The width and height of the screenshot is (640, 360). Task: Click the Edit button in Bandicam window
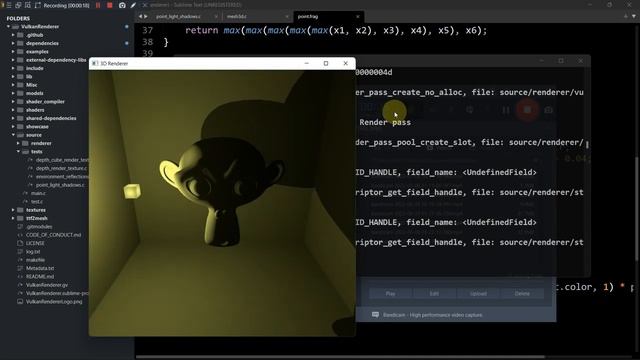pyautogui.click(x=434, y=293)
